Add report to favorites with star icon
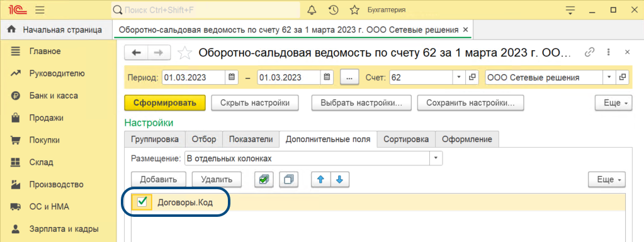644x242 pixels. point(184,53)
